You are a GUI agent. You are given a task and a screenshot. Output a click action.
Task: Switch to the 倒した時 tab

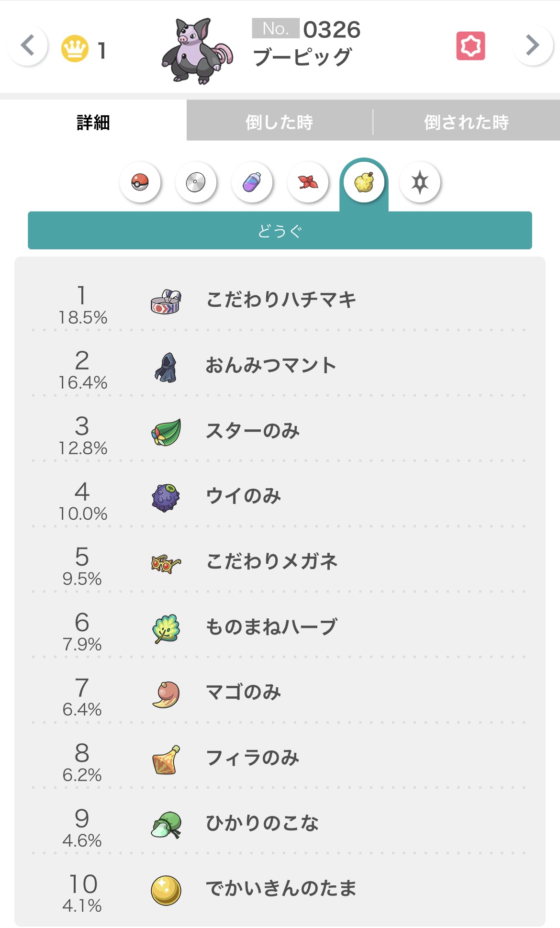(279, 122)
